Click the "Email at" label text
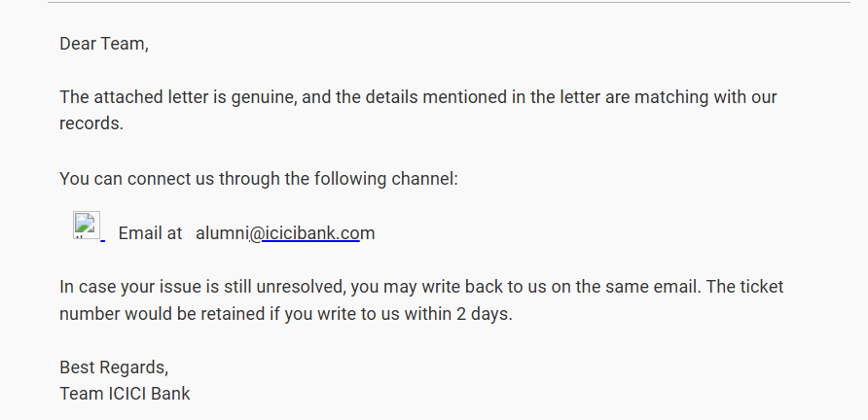Image resolution: width=868 pixels, height=420 pixels. pos(150,233)
